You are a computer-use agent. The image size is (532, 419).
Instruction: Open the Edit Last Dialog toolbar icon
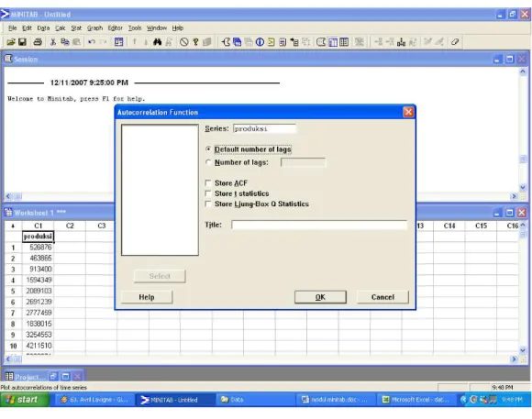coord(118,42)
